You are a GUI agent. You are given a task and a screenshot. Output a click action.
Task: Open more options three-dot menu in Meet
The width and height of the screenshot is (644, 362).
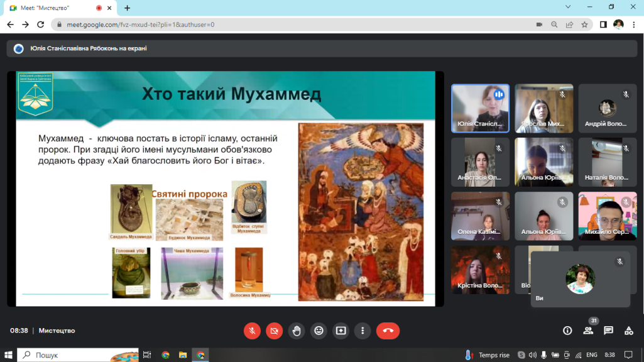pos(363,331)
